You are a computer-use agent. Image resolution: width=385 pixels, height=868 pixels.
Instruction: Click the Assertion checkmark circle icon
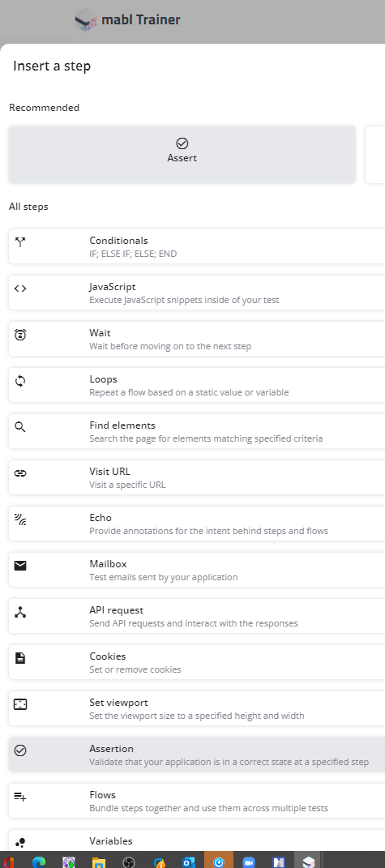coord(20,750)
